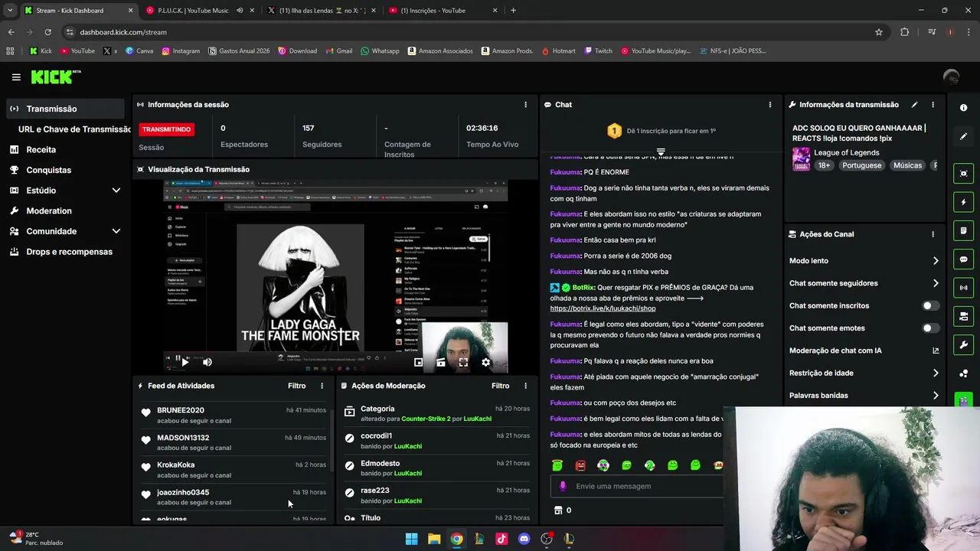Open Discord from the taskbar

[x=524, y=539]
